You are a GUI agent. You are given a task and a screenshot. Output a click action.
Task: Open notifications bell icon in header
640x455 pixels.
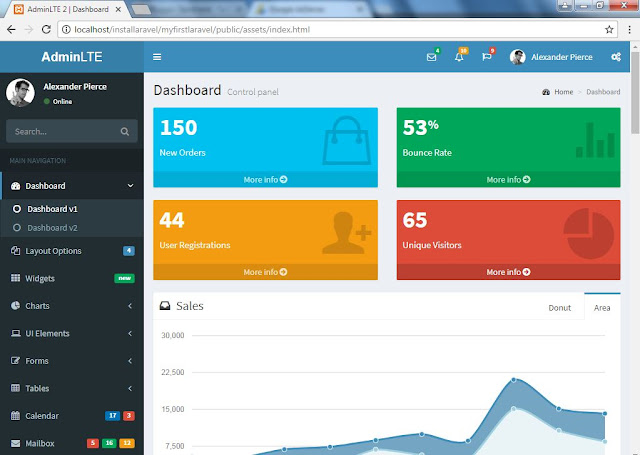[x=459, y=57]
